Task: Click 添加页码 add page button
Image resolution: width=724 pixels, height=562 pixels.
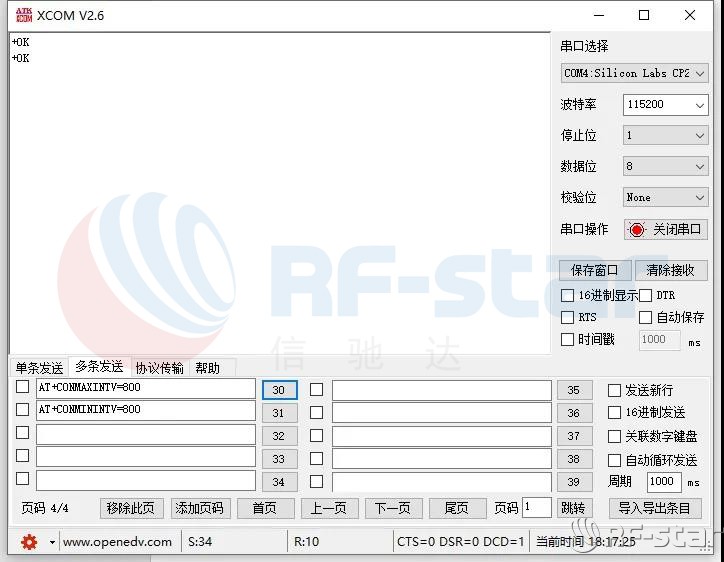Action: (199, 508)
